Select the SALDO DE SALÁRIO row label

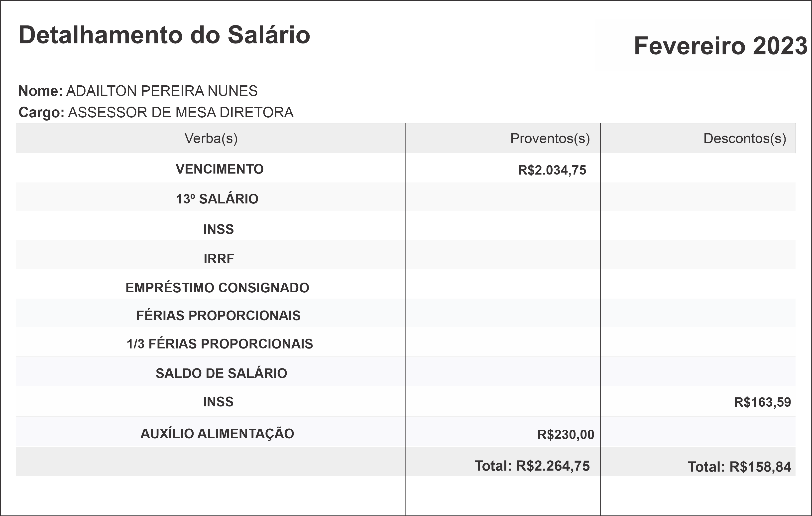click(221, 373)
